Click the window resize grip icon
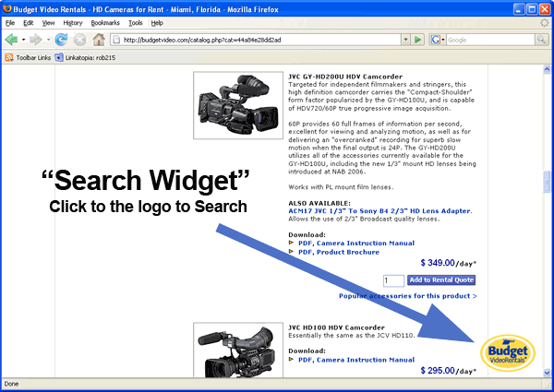554x392 pixels. coord(548,385)
